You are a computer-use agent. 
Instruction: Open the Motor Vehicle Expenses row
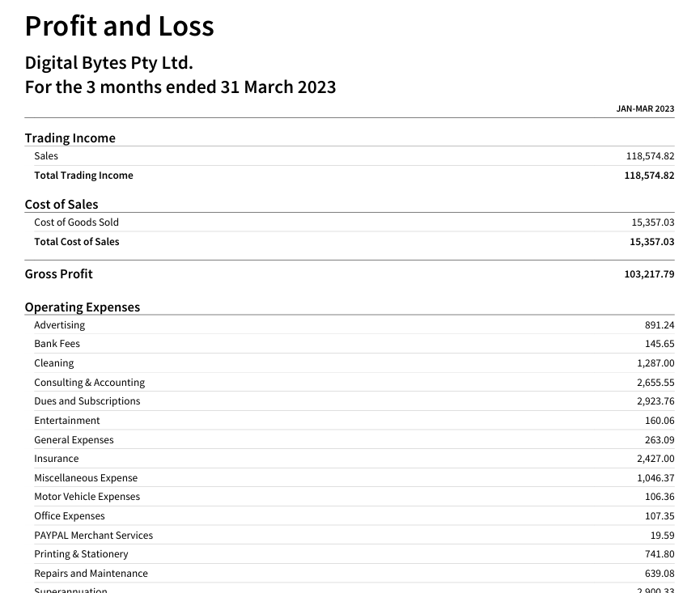[x=87, y=497]
